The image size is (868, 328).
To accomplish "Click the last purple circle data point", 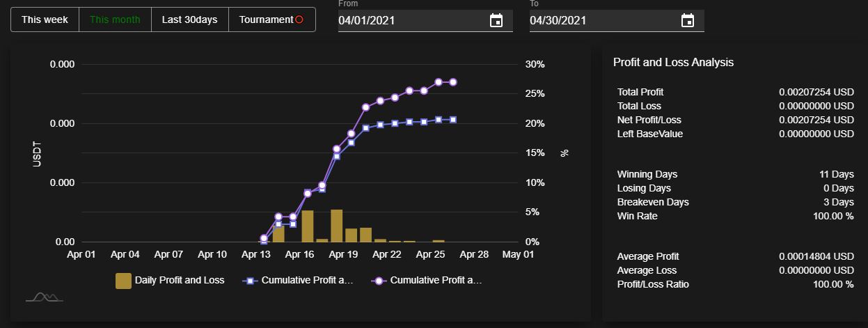I will point(453,82).
